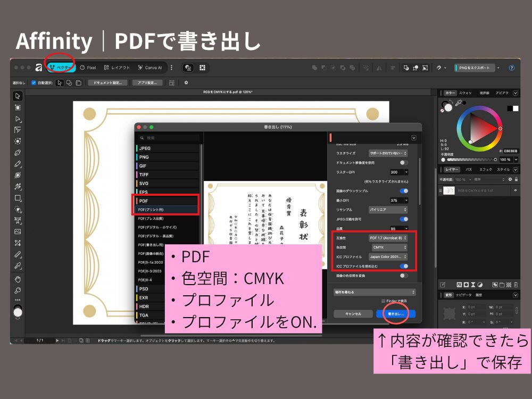Click the キャンセル button in export dialog

[x=353, y=314]
